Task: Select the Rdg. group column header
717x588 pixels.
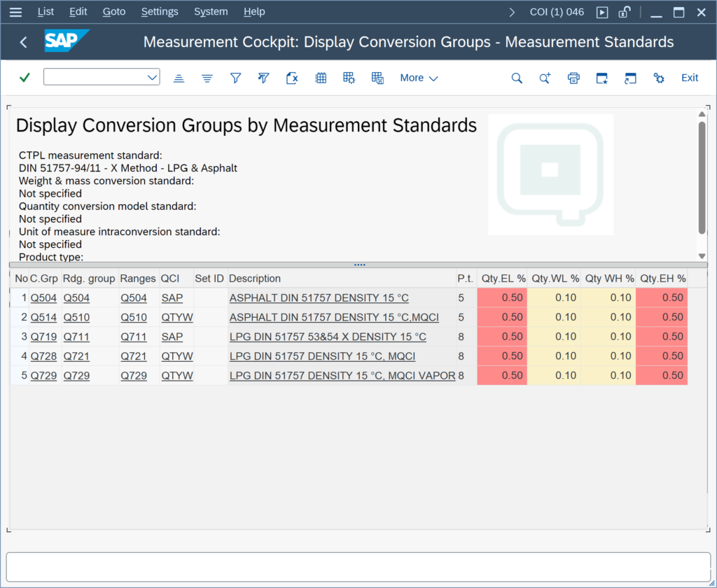Action: click(x=89, y=279)
